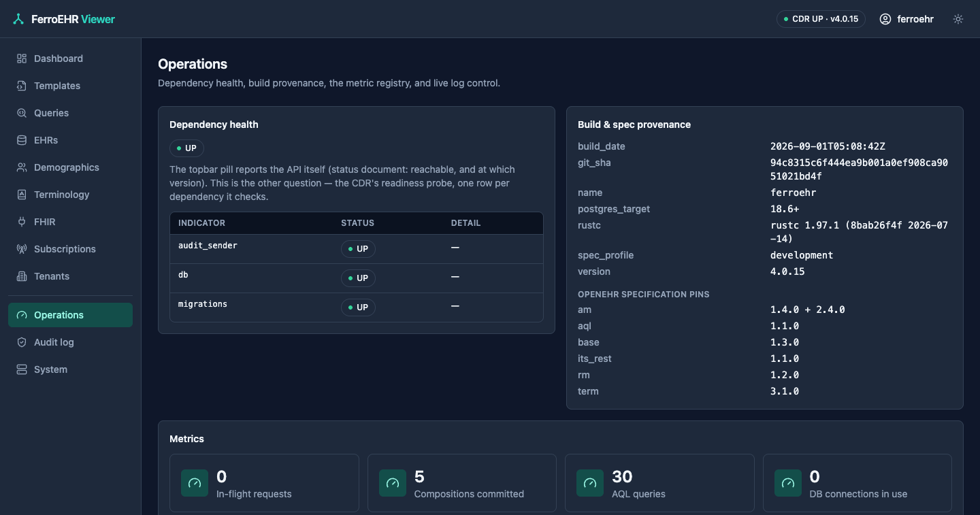Click the DETAIL column header
Image resolution: width=980 pixels, height=515 pixels.
click(465, 223)
